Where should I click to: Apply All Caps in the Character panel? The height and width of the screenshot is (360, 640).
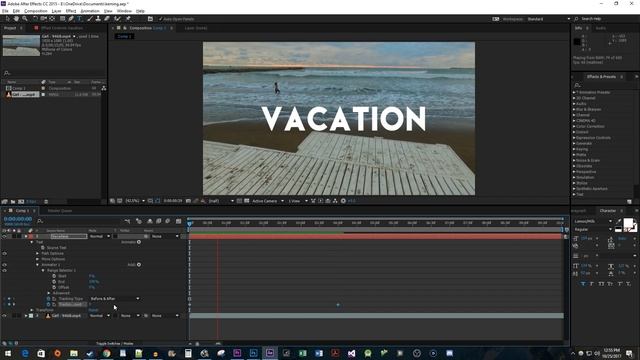[601, 284]
